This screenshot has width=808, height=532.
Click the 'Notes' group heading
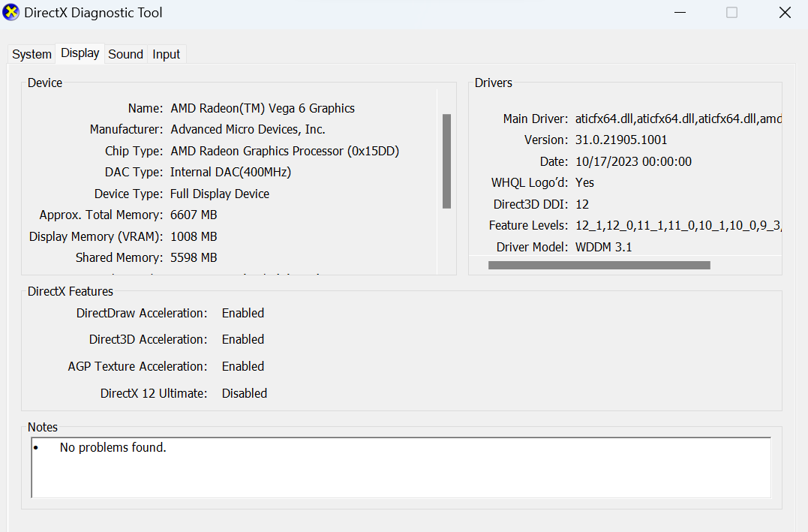(43, 428)
